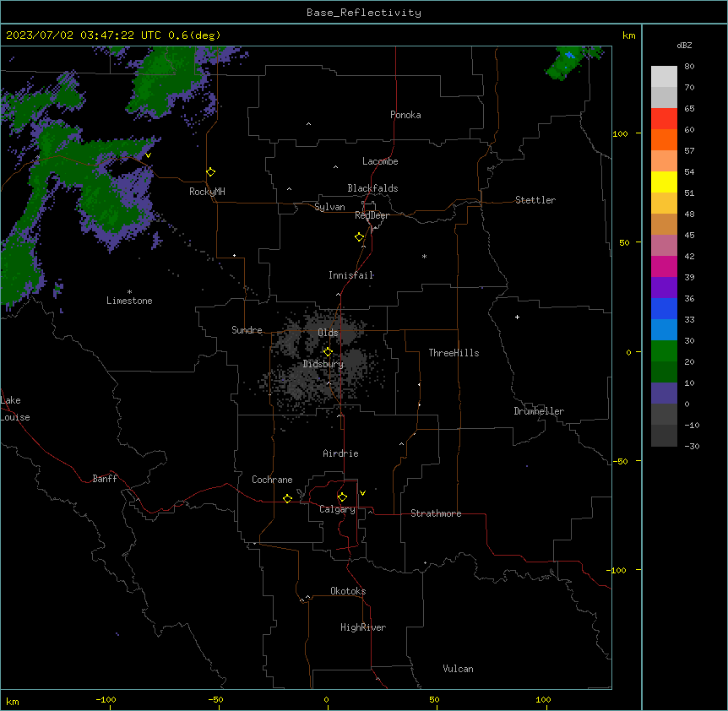Image resolution: width=728 pixels, height=711 pixels.
Task: Click the RockyMH label
Action: tap(207, 192)
